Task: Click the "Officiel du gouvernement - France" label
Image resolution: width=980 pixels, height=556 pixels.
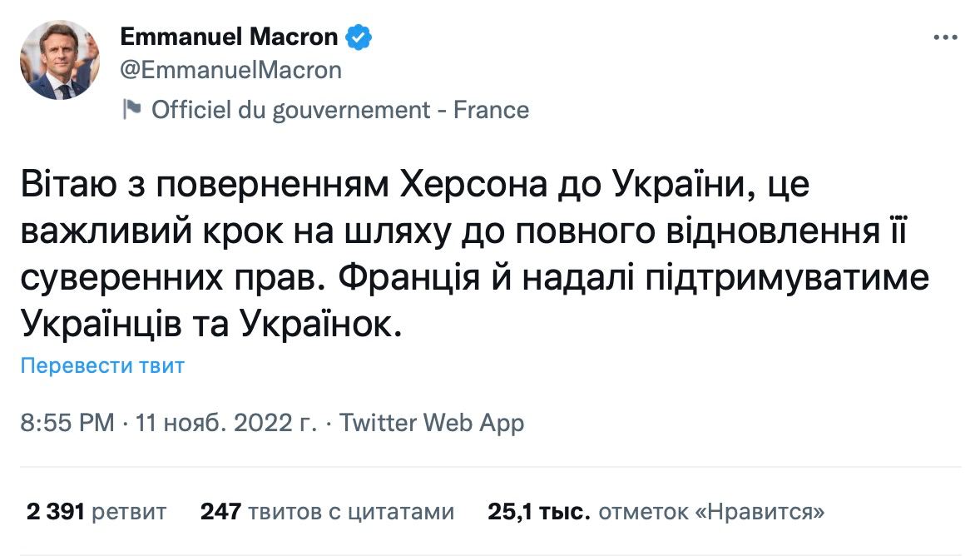Action: pyautogui.click(x=340, y=110)
